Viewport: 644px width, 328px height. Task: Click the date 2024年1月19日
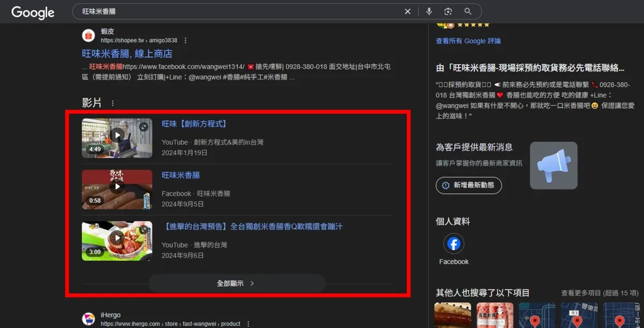click(185, 153)
